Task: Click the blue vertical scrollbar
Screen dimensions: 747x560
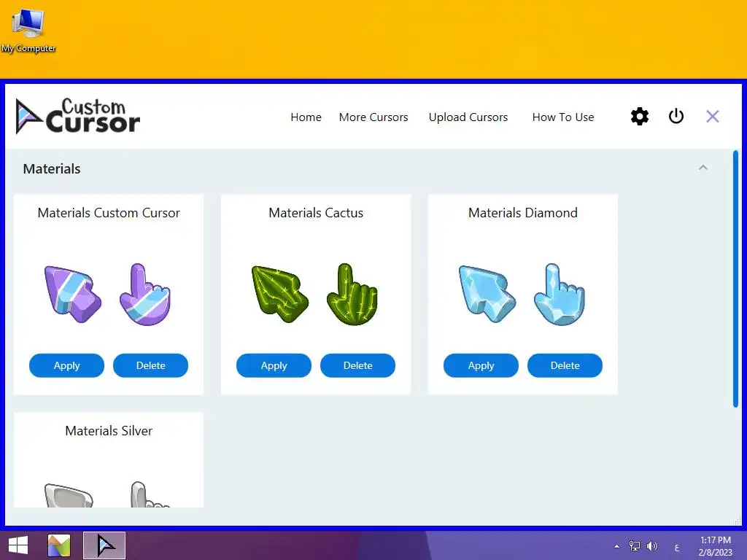Action: point(735,279)
